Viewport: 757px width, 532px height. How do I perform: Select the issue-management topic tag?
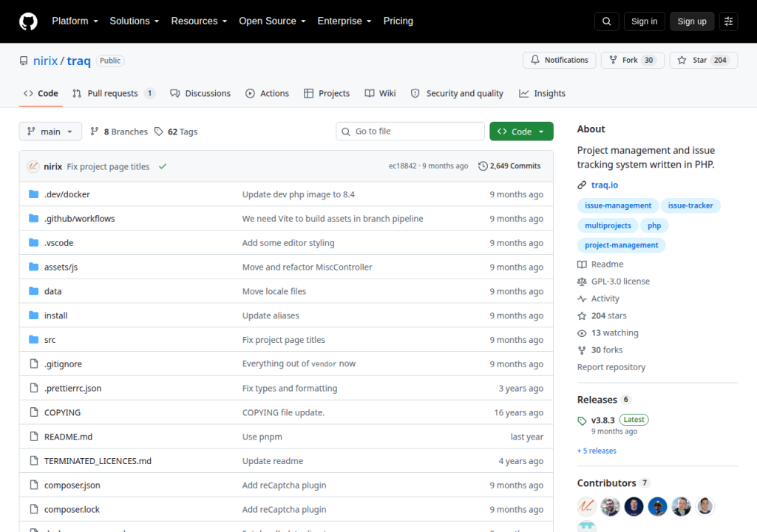tap(618, 205)
